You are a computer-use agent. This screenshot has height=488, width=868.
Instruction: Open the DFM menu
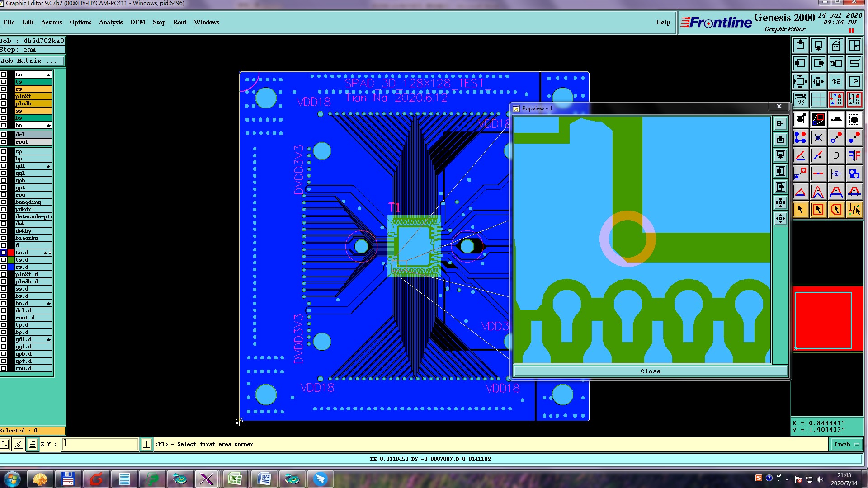click(x=137, y=22)
